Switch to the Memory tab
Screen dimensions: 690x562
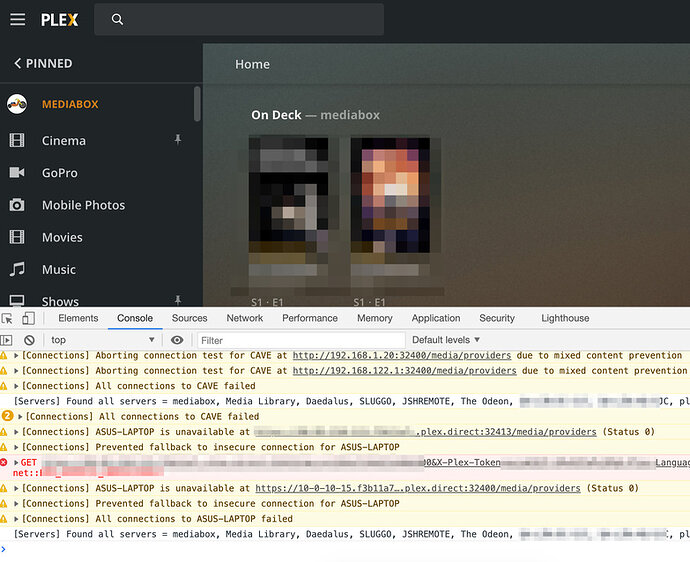point(374,318)
